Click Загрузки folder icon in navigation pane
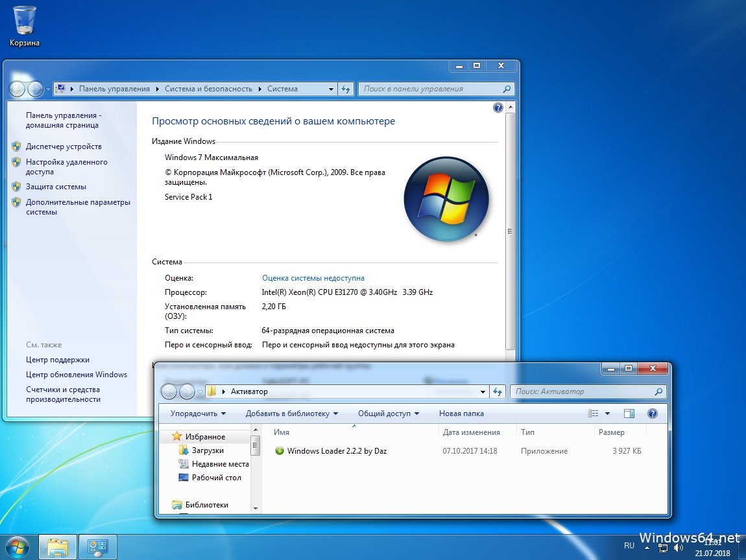 tap(184, 450)
